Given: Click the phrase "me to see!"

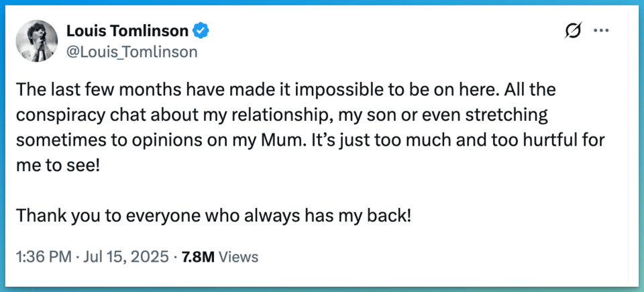Looking at the screenshot, I should (x=58, y=165).
